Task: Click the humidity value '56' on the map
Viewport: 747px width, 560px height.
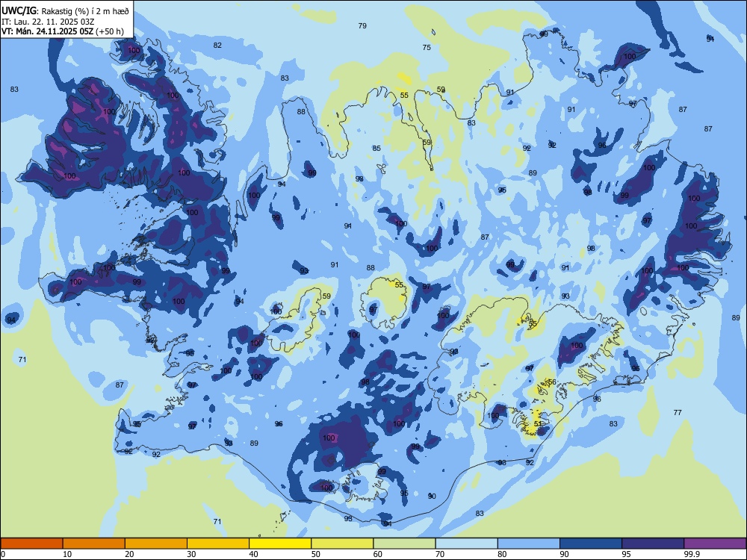Action: coord(552,382)
